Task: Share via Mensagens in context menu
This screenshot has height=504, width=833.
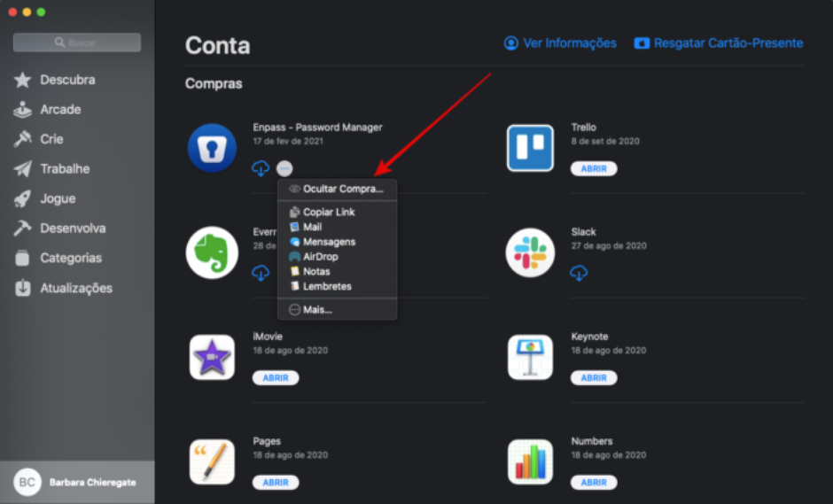Action: (338, 242)
